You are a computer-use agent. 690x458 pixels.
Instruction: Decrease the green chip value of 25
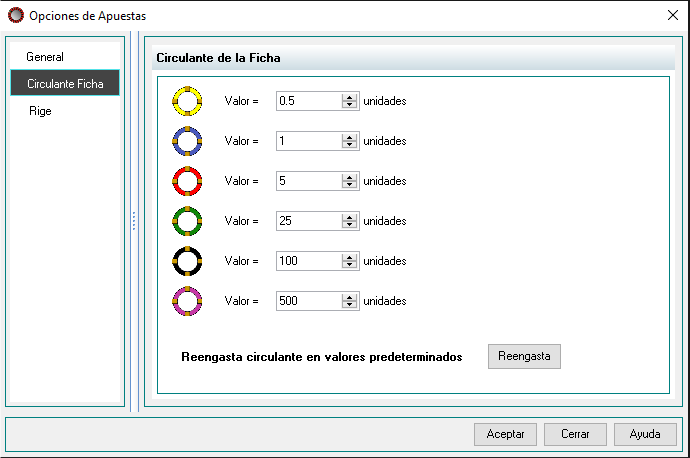point(349,225)
